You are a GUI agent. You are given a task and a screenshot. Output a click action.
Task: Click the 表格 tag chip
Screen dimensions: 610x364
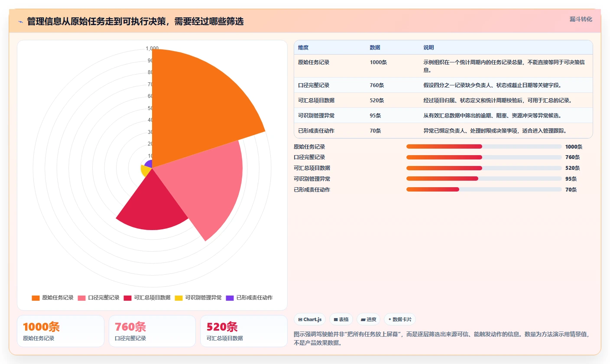pyautogui.click(x=341, y=319)
